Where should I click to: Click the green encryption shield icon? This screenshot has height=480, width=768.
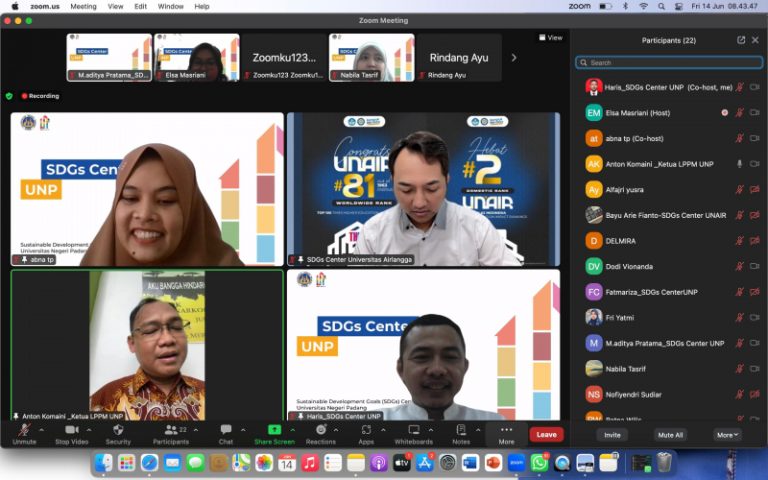point(9,96)
